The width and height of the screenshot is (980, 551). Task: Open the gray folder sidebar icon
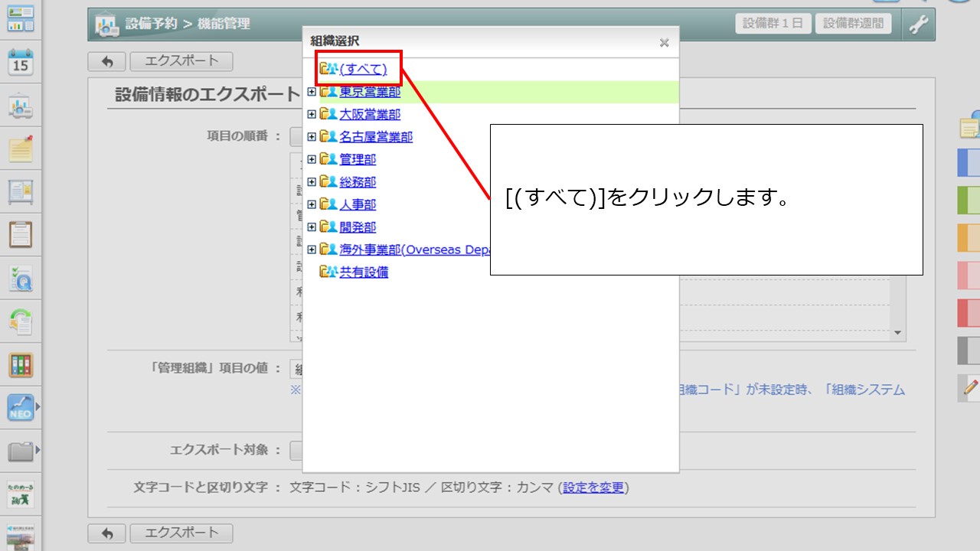pyautogui.click(x=21, y=452)
